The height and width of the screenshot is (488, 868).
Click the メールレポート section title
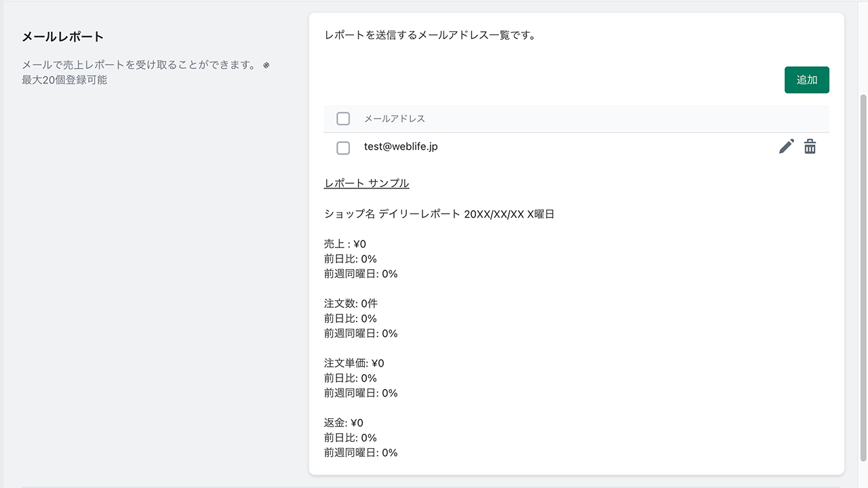pyautogui.click(x=63, y=37)
